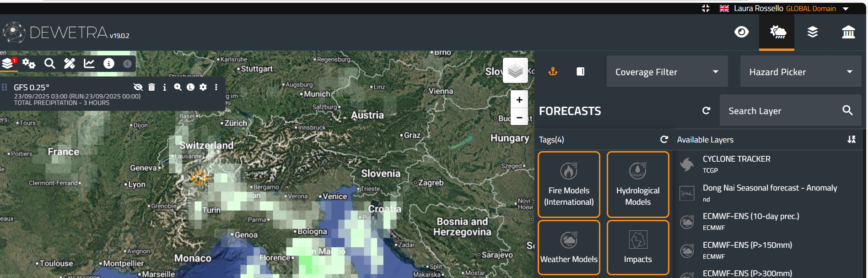This screenshot has width=868, height=278.
Task: Switch to the Forecasts weather tab
Action: [x=777, y=32]
